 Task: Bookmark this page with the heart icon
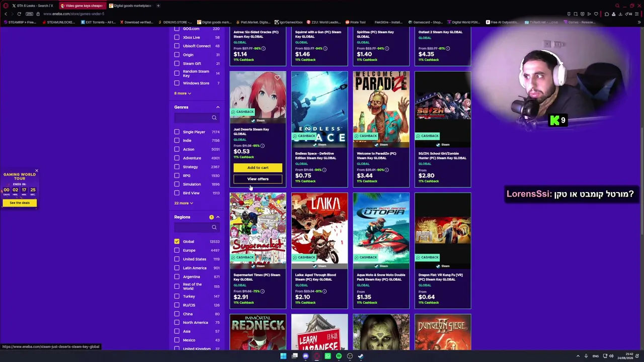(596, 14)
